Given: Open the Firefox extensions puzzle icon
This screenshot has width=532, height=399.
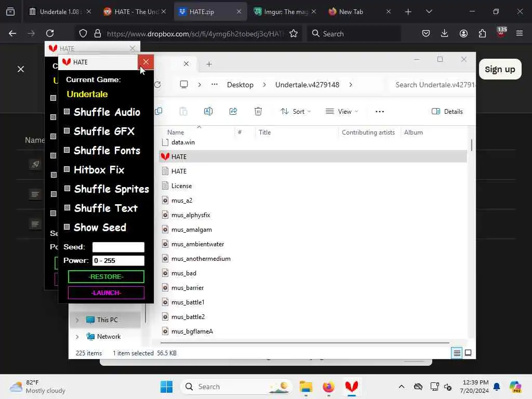Looking at the screenshot, I should tap(482, 33).
